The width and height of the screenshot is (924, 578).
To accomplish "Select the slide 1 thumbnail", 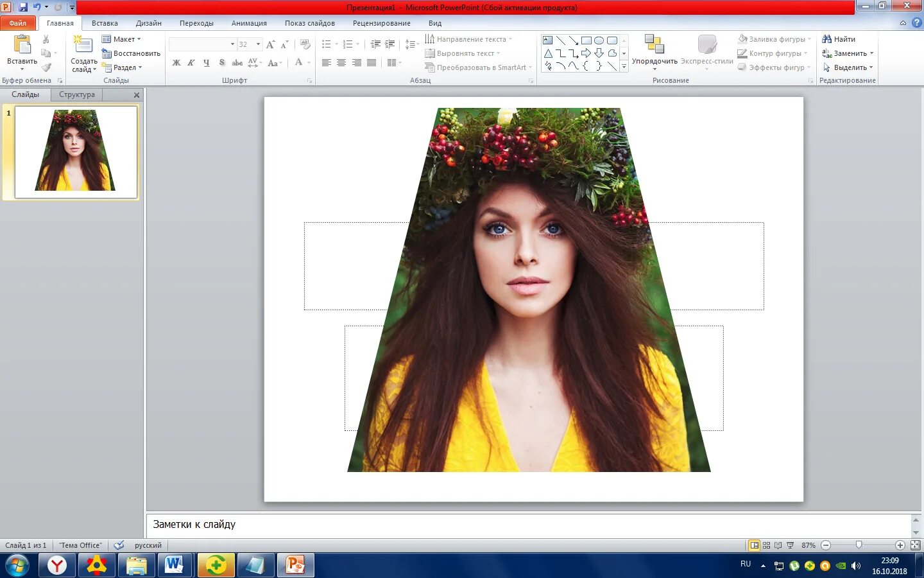I will pos(76,152).
